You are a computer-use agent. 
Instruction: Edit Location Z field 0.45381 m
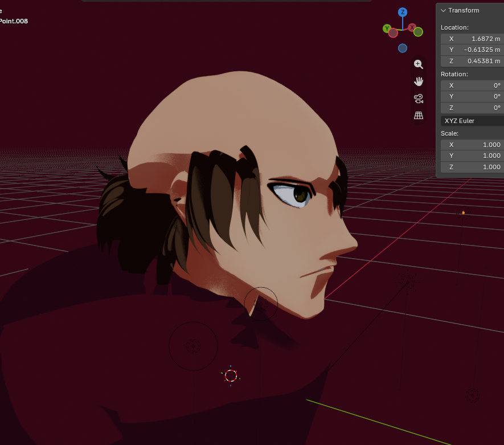click(472, 61)
